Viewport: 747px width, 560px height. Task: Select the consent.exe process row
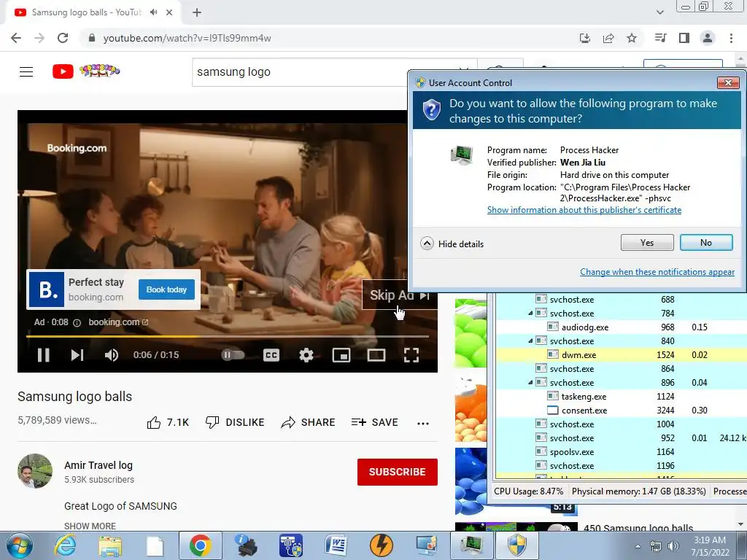coord(622,410)
